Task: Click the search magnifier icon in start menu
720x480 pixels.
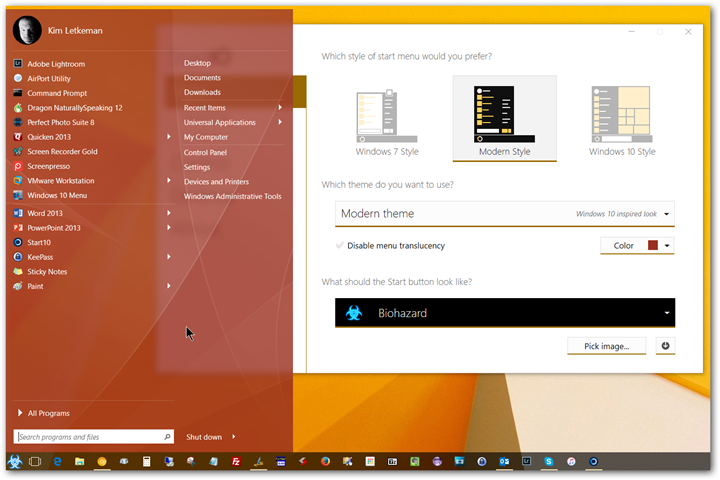Action: pos(167,437)
